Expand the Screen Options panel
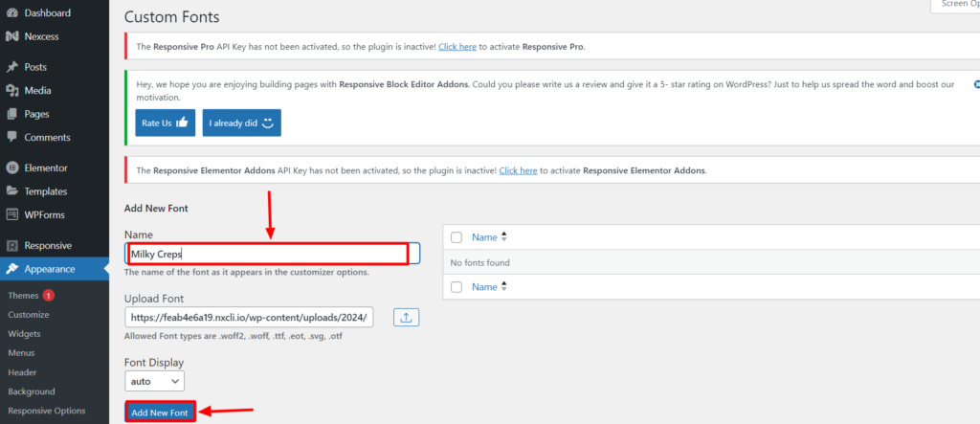 [955, 4]
